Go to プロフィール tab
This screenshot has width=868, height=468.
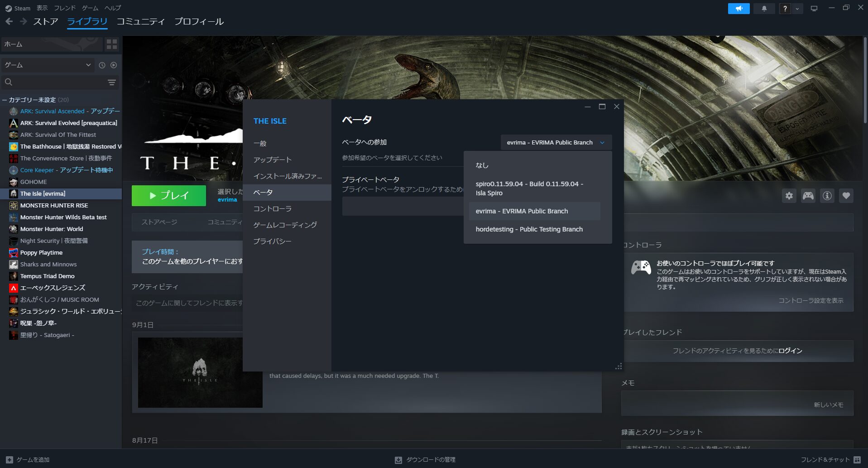click(x=199, y=21)
